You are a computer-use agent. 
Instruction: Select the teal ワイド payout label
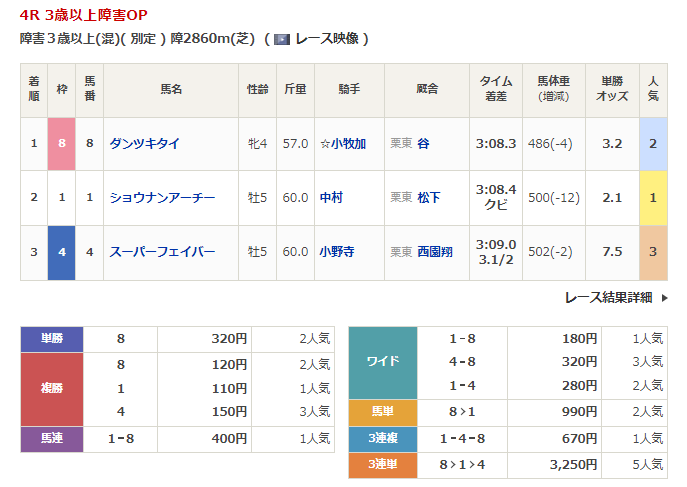[383, 361]
